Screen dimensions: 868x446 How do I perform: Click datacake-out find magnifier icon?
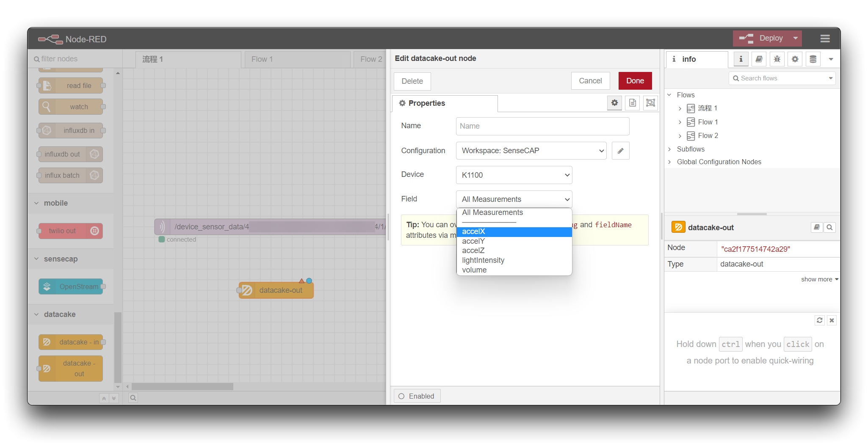coord(830,227)
